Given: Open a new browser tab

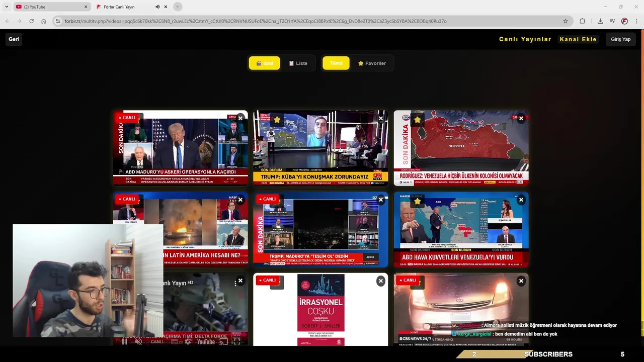Looking at the screenshot, I should tap(178, 7).
